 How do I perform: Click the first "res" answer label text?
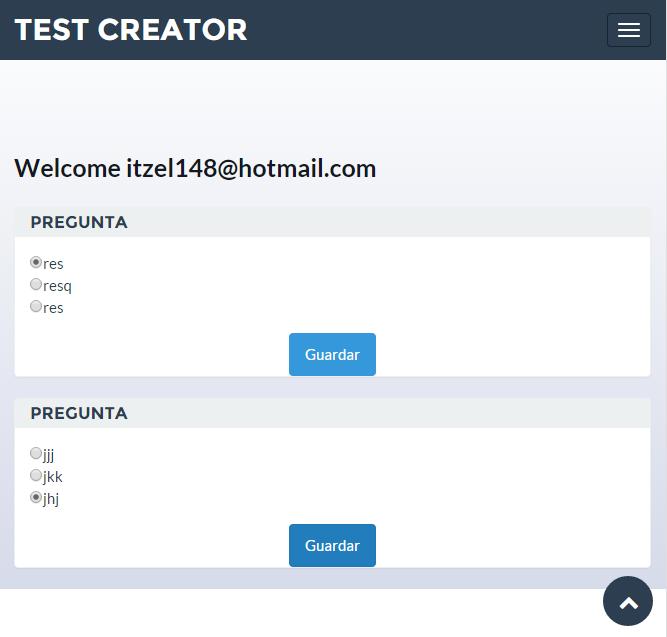(x=54, y=264)
